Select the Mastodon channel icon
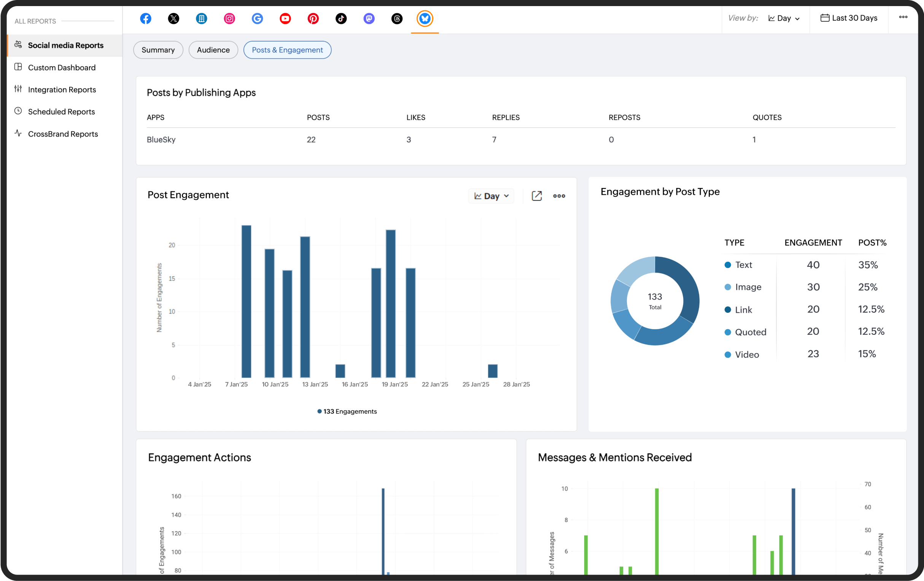Screen dimensions: 924x581 369,18
